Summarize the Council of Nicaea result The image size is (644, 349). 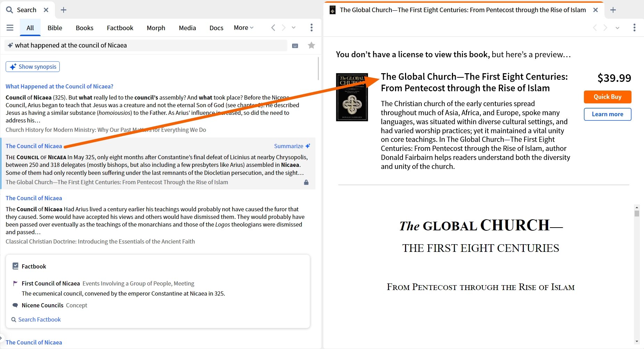tap(292, 146)
